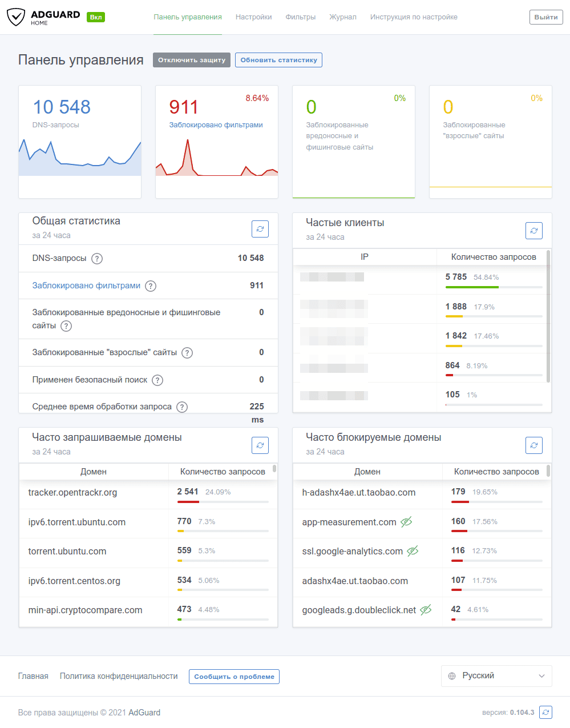Open Инструкция по настройке tab
This screenshot has height=728, width=570.
[x=413, y=17]
